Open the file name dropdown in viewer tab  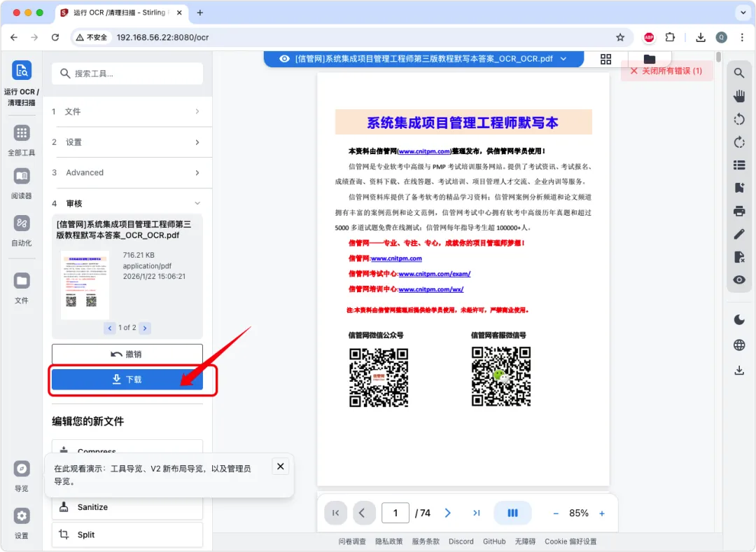click(563, 59)
